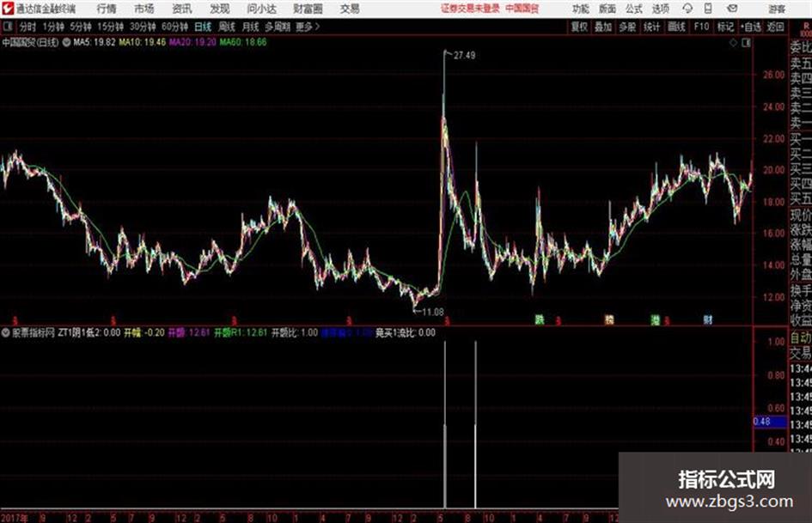
Task: Click the headset customer service icon
Action: [687, 9]
